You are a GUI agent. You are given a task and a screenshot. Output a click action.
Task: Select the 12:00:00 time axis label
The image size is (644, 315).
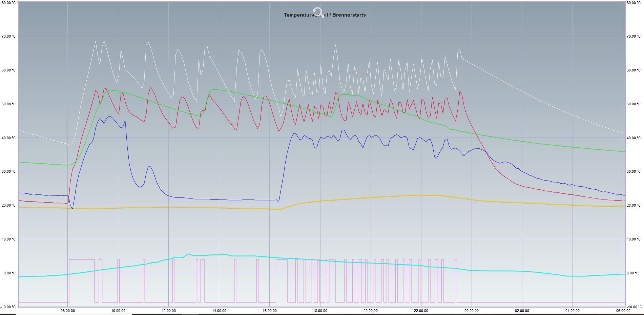point(169,311)
